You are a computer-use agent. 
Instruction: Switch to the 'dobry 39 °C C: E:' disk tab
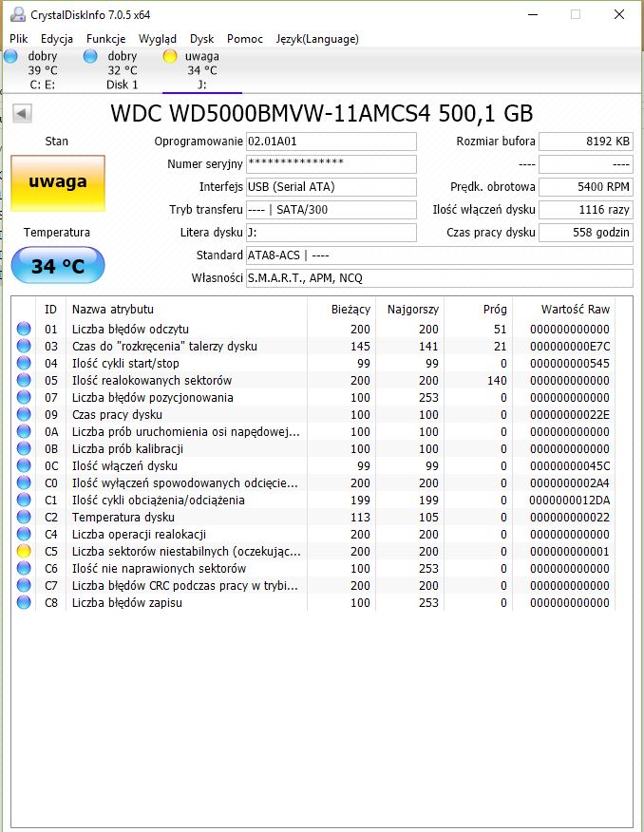coord(43,70)
